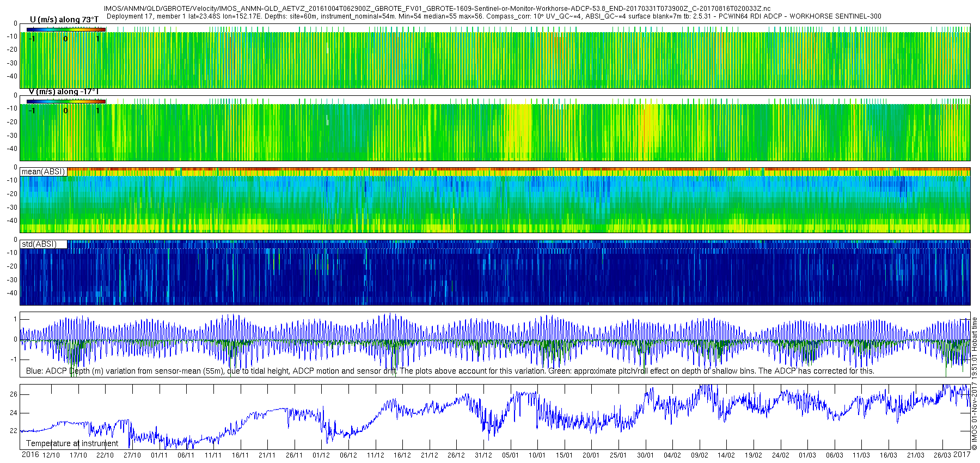This screenshot has width=980, height=463.
Task: Click the 'Blue: ADCP Depth (m) variation' caption
Action: coord(450,371)
